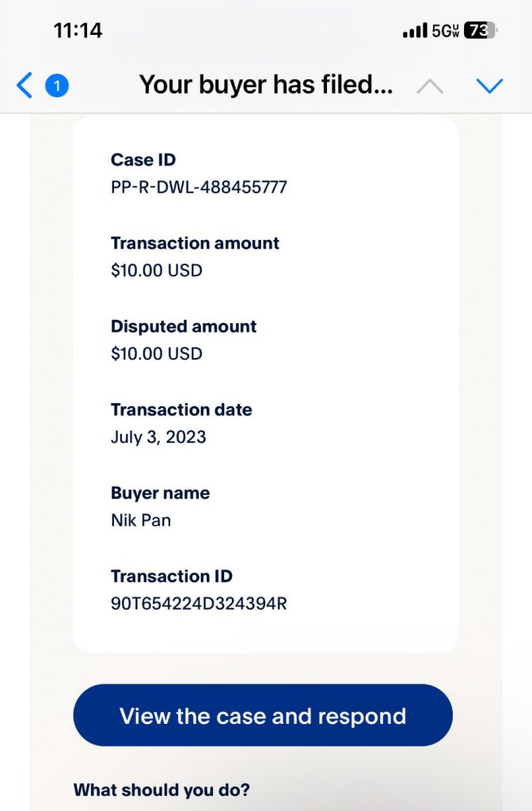Tap the email subject 'Your buyer has filed...'

coord(266,84)
